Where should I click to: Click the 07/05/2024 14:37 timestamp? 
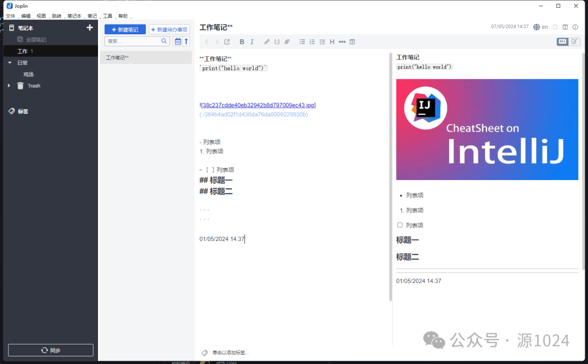pos(510,27)
